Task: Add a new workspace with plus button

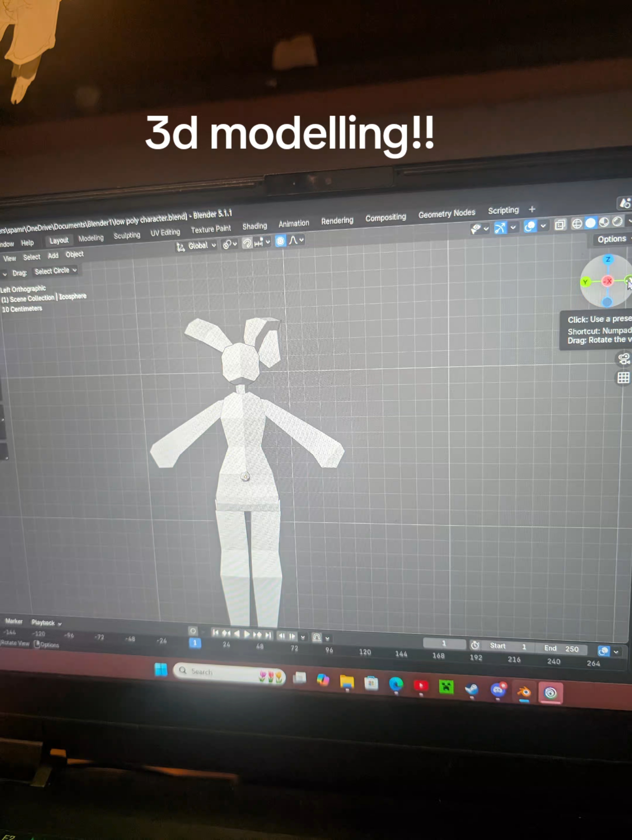Action: tap(532, 209)
